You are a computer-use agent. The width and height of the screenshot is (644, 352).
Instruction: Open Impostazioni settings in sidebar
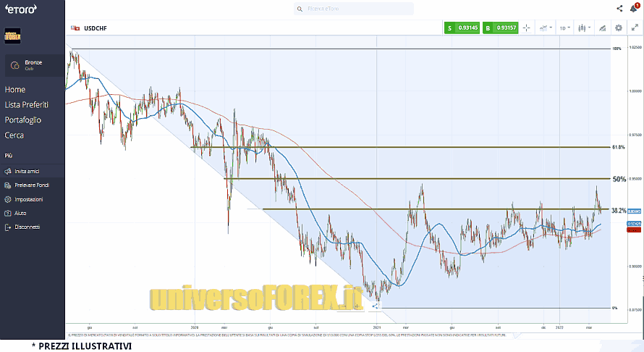tap(29, 199)
